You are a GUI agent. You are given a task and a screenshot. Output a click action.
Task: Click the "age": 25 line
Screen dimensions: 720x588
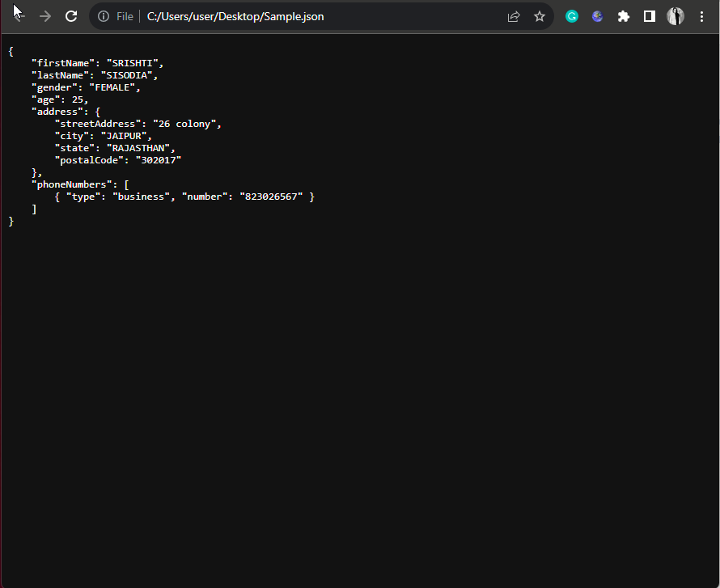click(x=60, y=99)
